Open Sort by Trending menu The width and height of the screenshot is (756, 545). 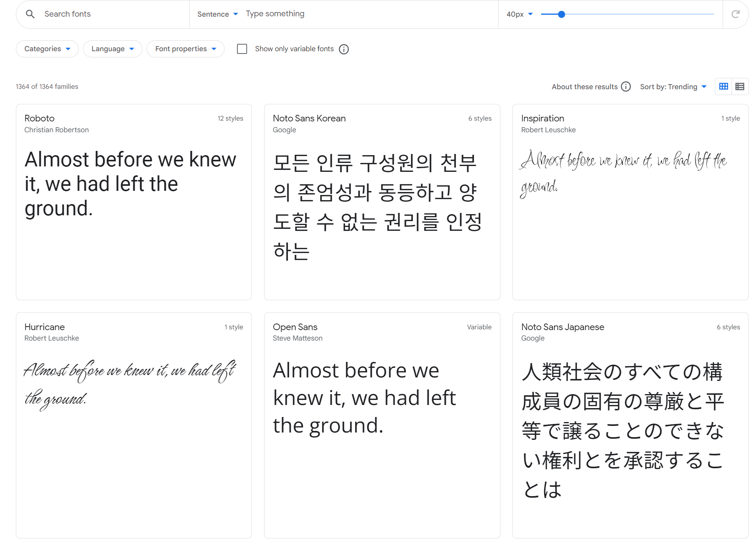pos(673,87)
